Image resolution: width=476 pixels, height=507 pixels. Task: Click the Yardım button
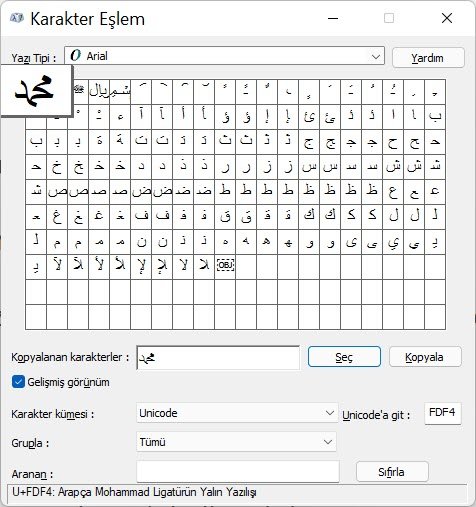pos(428,58)
